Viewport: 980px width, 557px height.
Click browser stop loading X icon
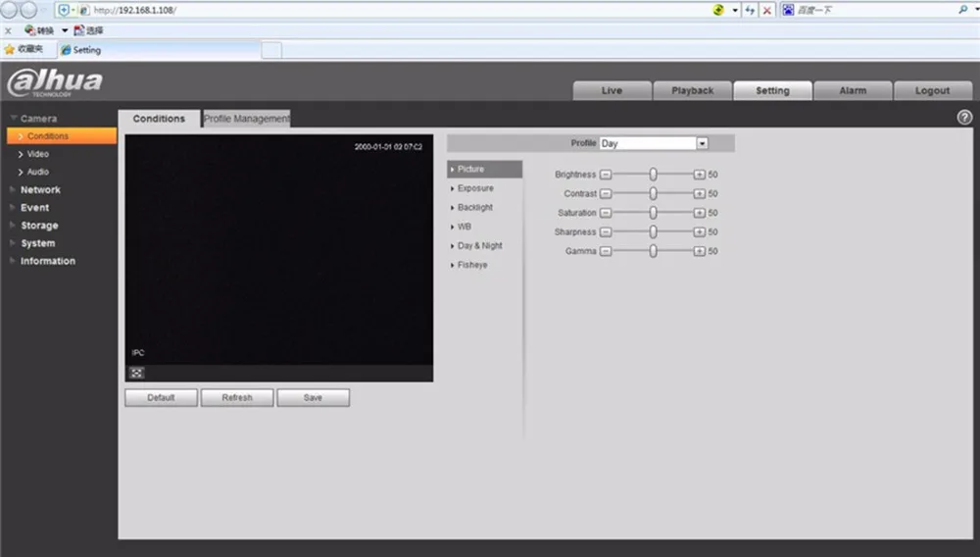767,10
